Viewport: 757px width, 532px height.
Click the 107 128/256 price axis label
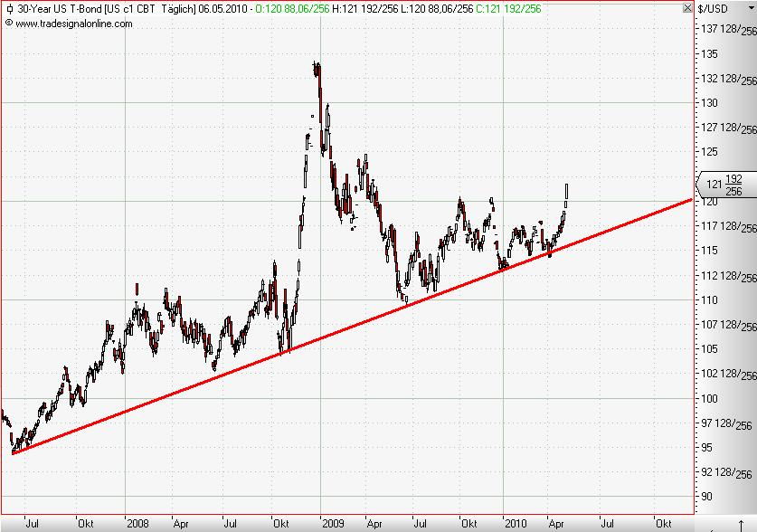point(729,325)
